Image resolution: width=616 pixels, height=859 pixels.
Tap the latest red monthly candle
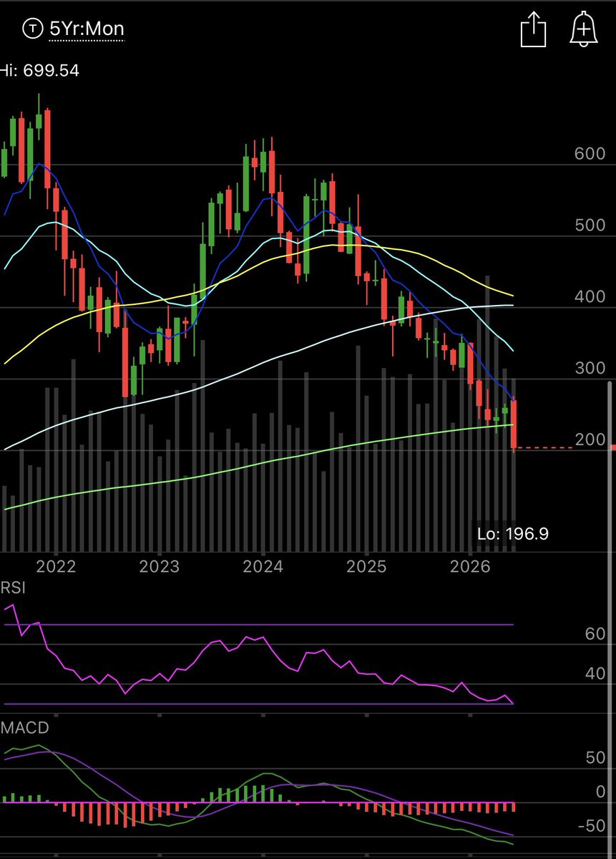pos(514,425)
